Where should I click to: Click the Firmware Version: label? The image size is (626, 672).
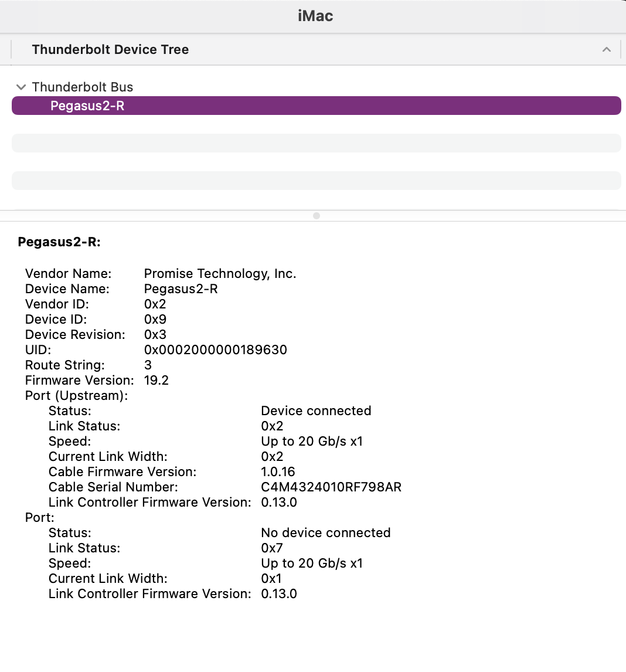[x=80, y=380]
